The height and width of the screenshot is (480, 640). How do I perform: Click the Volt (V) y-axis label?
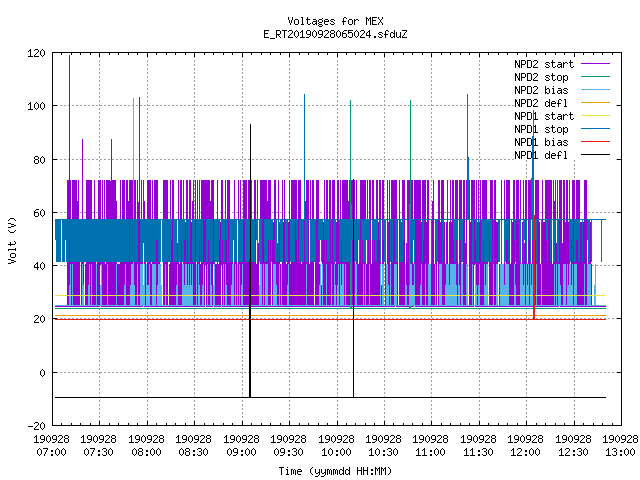click(12, 240)
